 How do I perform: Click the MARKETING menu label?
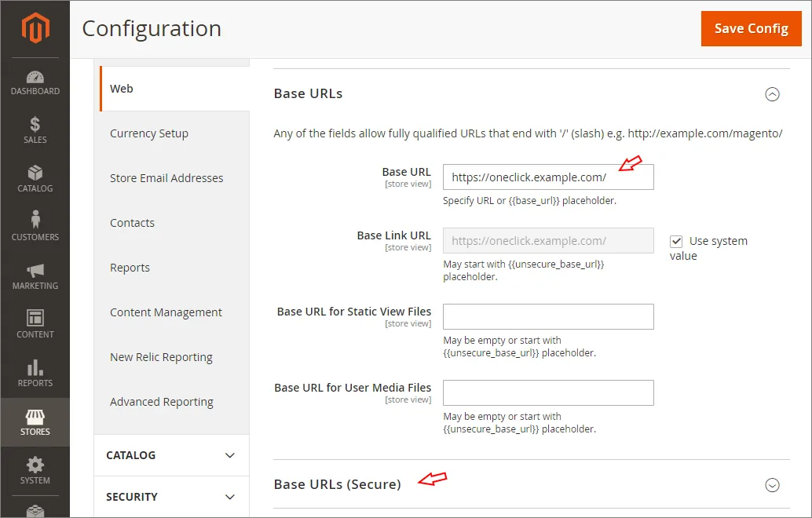click(x=35, y=286)
